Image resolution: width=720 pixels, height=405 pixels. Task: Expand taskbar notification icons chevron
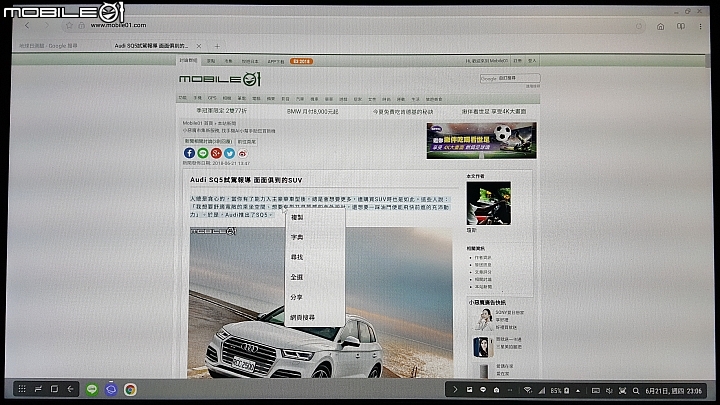[x=455, y=390]
